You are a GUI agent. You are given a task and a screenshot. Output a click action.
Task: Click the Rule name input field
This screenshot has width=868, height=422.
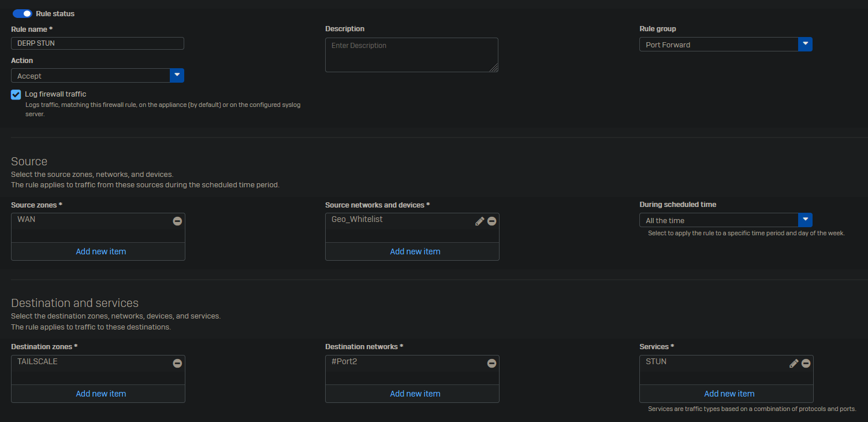(x=98, y=43)
